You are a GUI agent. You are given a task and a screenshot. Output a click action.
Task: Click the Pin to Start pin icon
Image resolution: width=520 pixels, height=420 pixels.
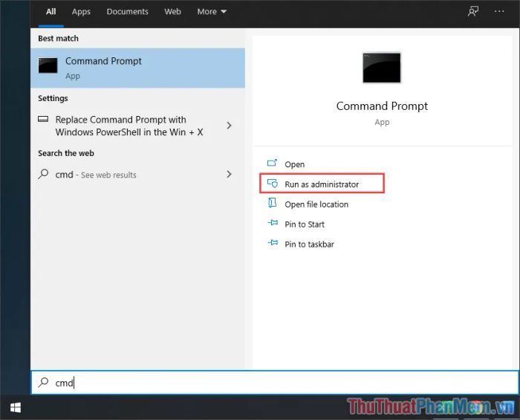273,222
